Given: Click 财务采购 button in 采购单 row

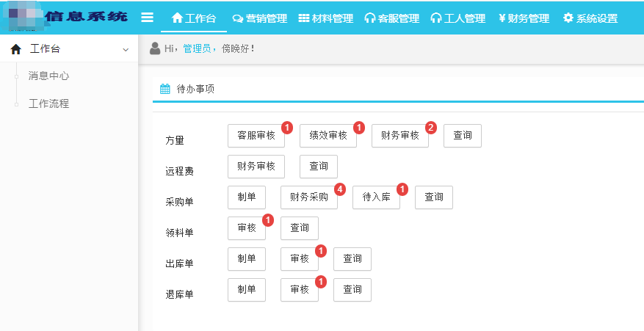Looking at the screenshot, I should (x=309, y=197).
